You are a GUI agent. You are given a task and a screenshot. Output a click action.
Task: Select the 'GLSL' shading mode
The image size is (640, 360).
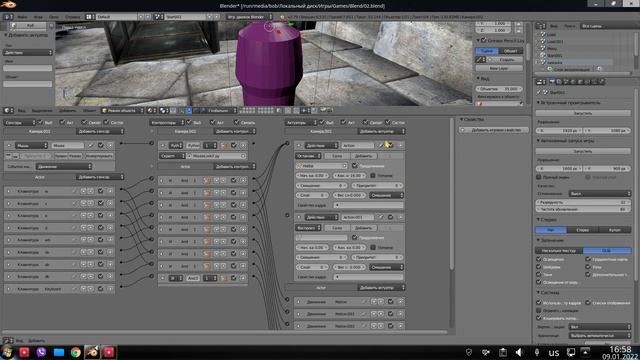(x=607, y=251)
